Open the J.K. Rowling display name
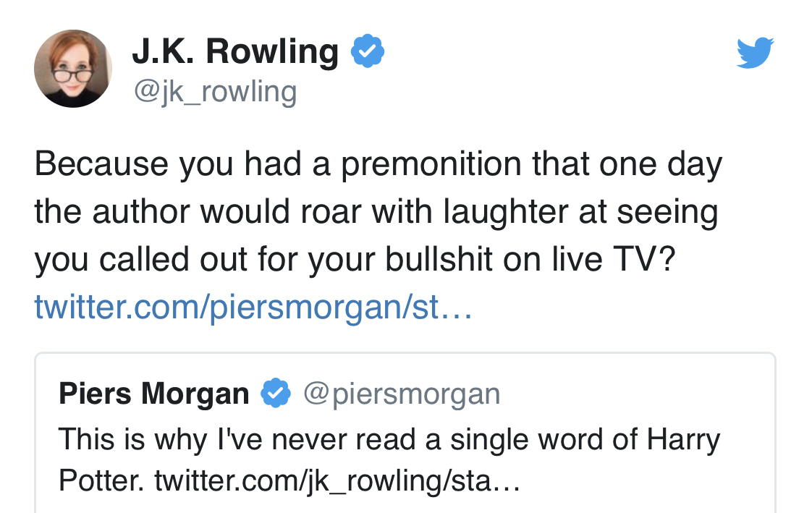This screenshot has width=812, height=513. [x=235, y=52]
